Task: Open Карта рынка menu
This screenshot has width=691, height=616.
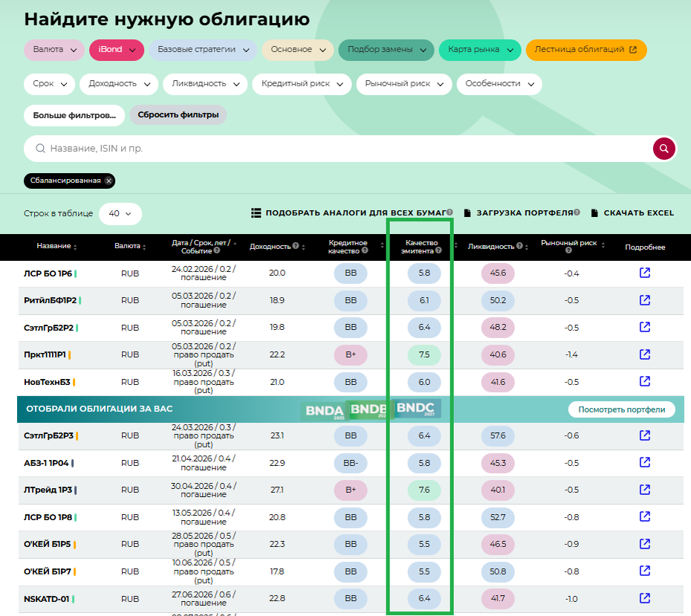Action: [x=479, y=50]
